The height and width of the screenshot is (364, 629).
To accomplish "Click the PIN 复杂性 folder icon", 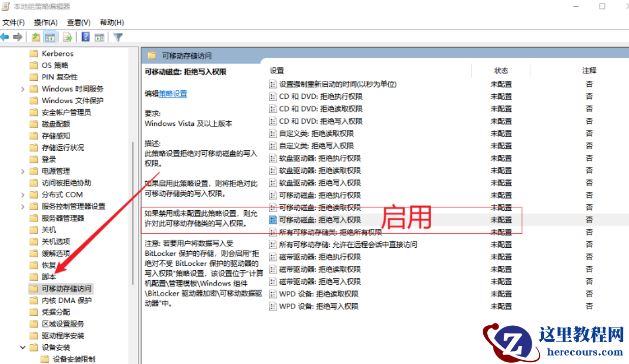I will [34, 77].
